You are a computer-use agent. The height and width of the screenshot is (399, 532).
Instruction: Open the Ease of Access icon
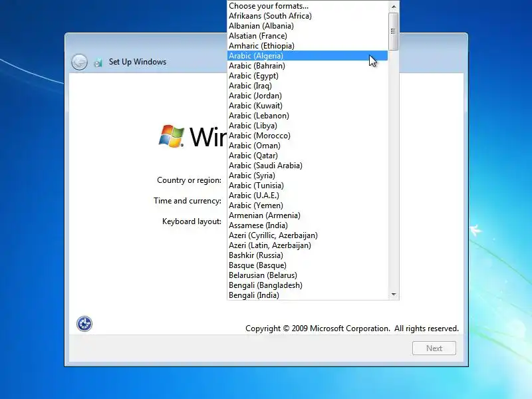[84, 324]
